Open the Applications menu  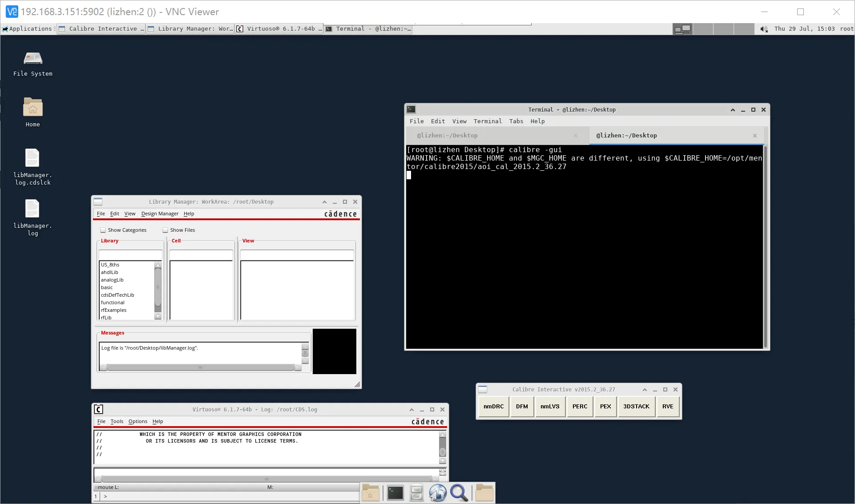click(x=28, y=29)
